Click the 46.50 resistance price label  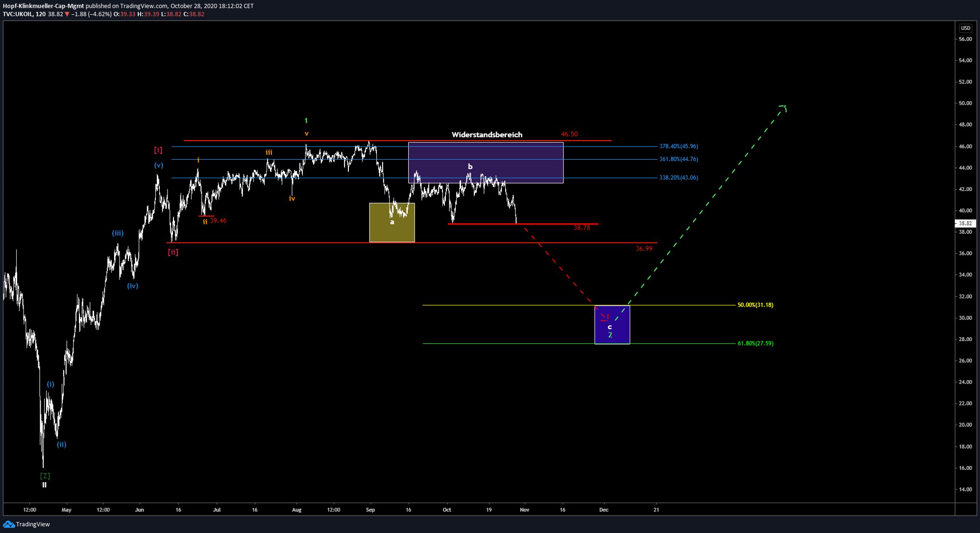point(569,134)
